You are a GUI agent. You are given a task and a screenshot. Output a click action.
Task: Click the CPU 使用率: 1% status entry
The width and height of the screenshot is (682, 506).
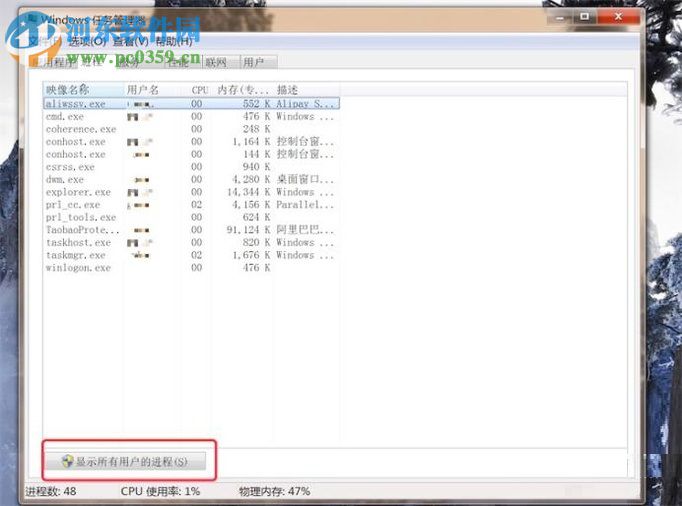click(x=160, y=492)
